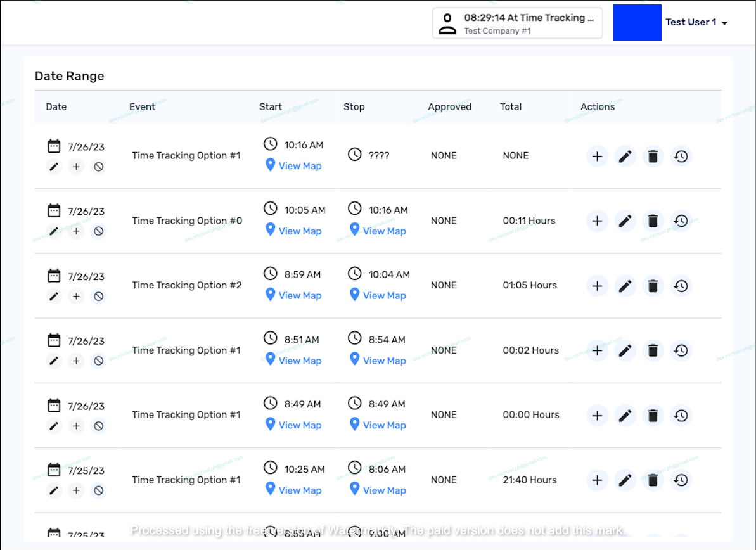Image resolution: width=756 pixels, height=550 pixels.
Task: Click the add (+) action for 10:16 AM entry
Action: click(597, 156)
